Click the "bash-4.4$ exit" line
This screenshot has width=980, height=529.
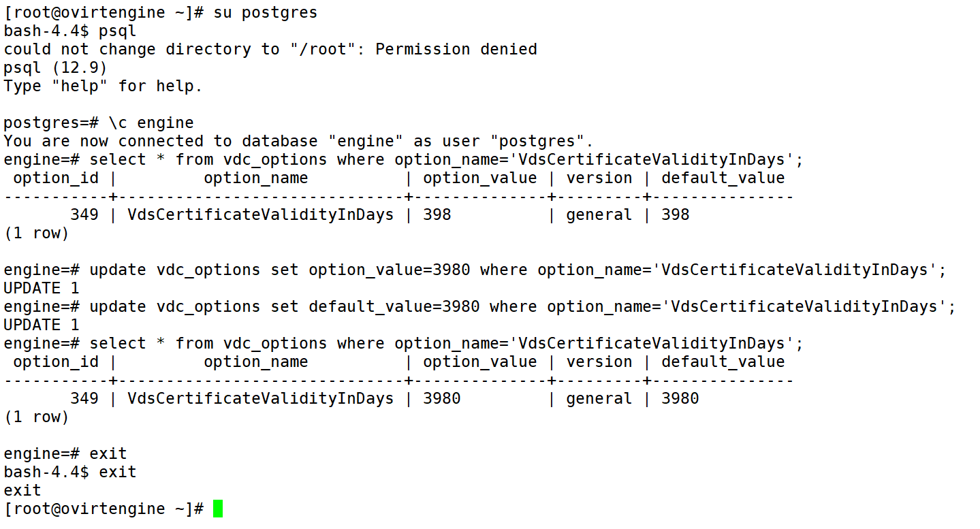[70, 472]
